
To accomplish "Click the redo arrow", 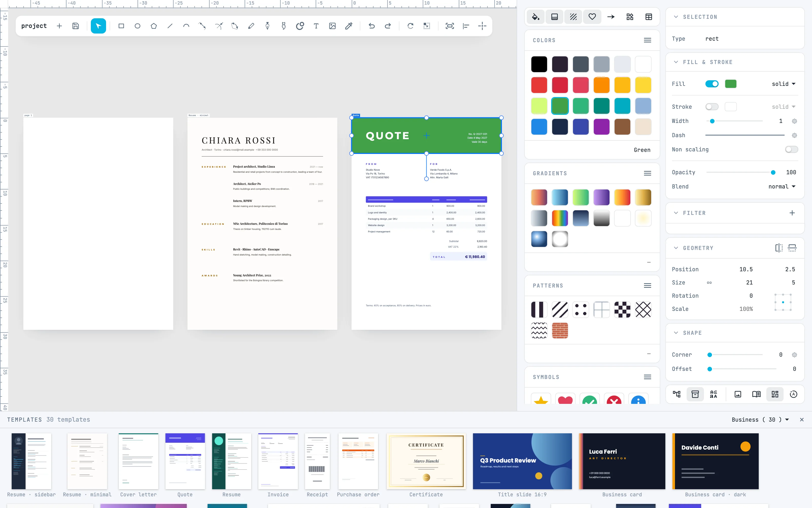I will pyautogui.click(x=387, y=26).
